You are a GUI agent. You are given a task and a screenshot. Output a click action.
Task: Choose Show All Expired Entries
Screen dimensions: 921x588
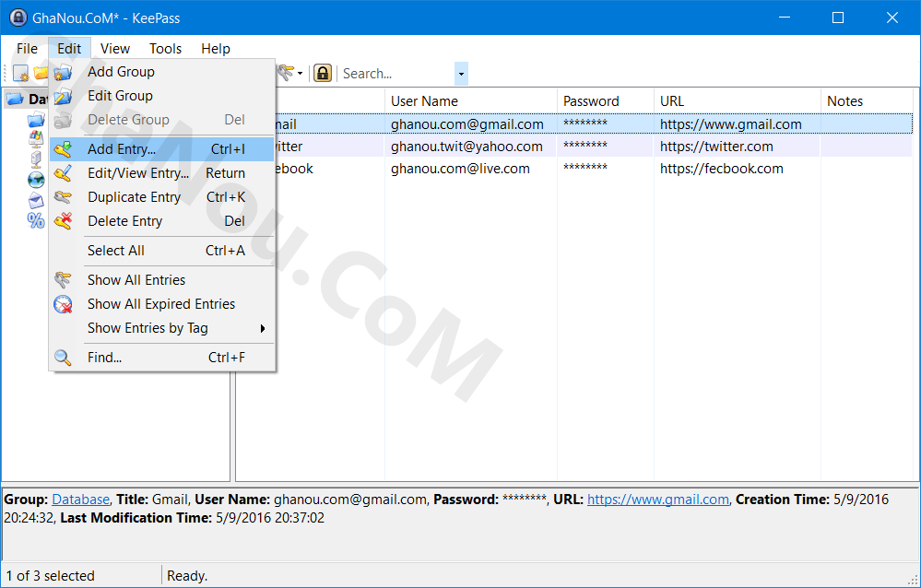[162, 304]
